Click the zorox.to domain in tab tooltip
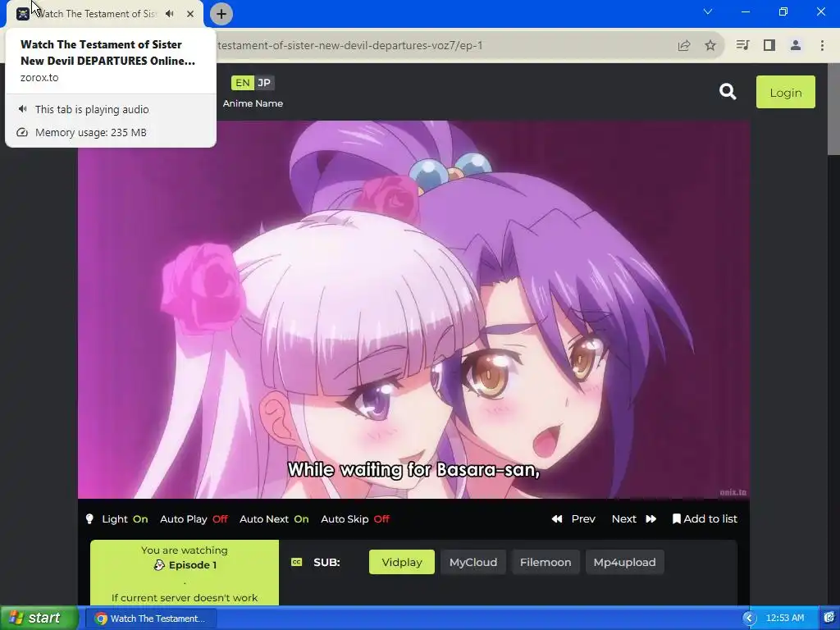 tap(39, 77)
